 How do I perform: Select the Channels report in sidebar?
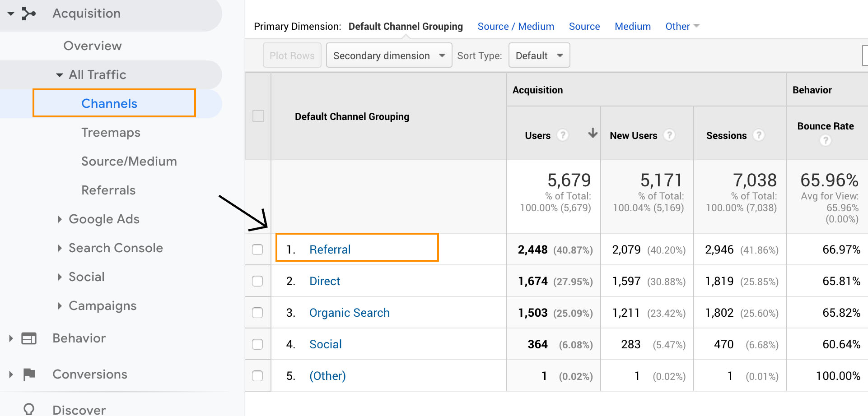click(x=109, y=104)
